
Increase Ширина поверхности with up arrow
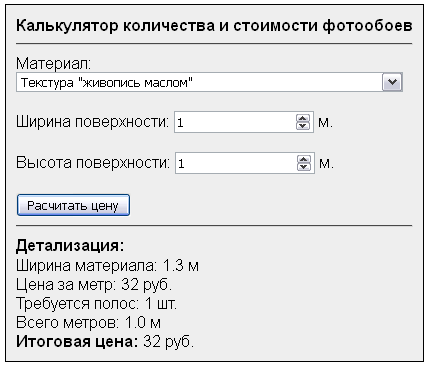click(x=303, y=118)
